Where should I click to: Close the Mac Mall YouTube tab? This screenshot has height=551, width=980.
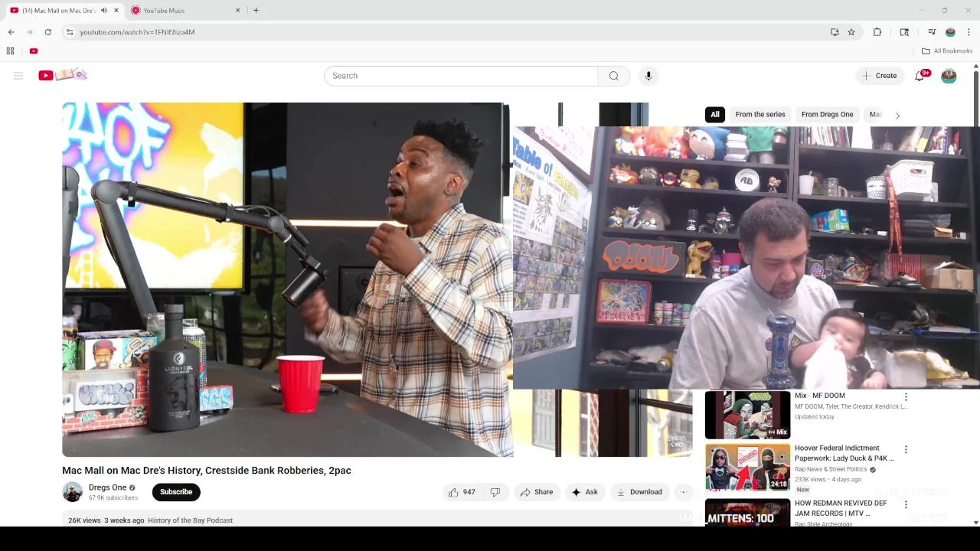pos(116,11)
